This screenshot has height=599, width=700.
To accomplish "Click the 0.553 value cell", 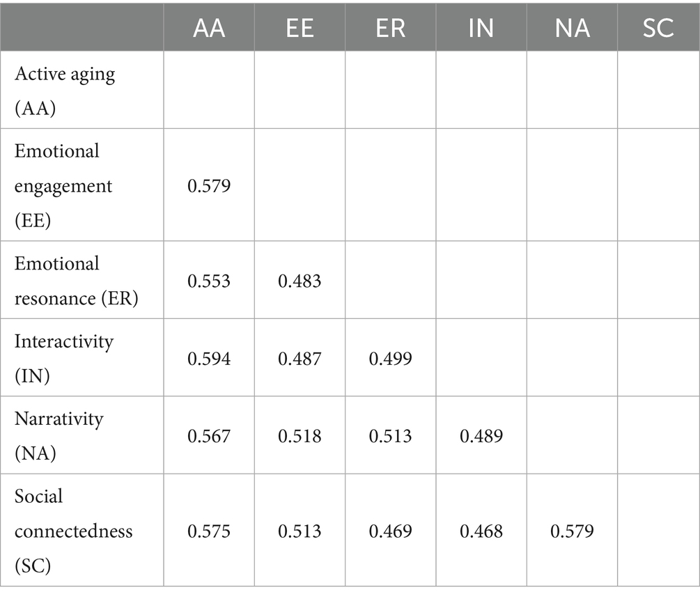I will click(x=209, y=281).
